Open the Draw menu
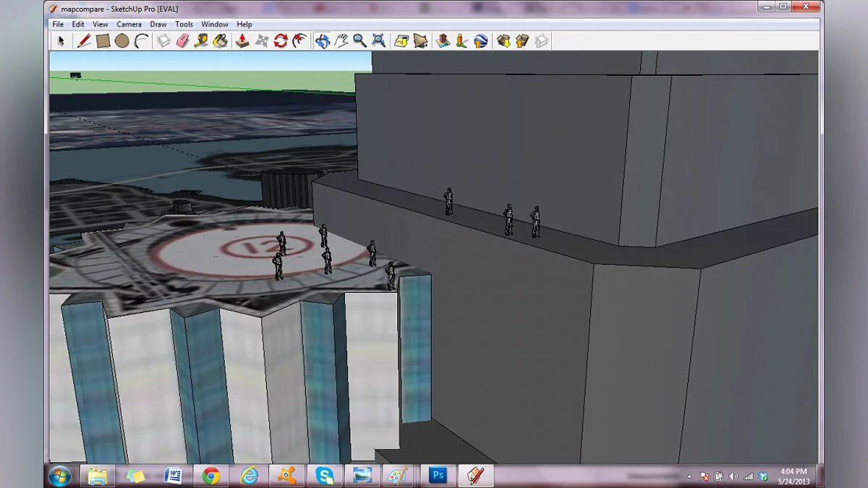The image size is (868, 488). [158, 25]
